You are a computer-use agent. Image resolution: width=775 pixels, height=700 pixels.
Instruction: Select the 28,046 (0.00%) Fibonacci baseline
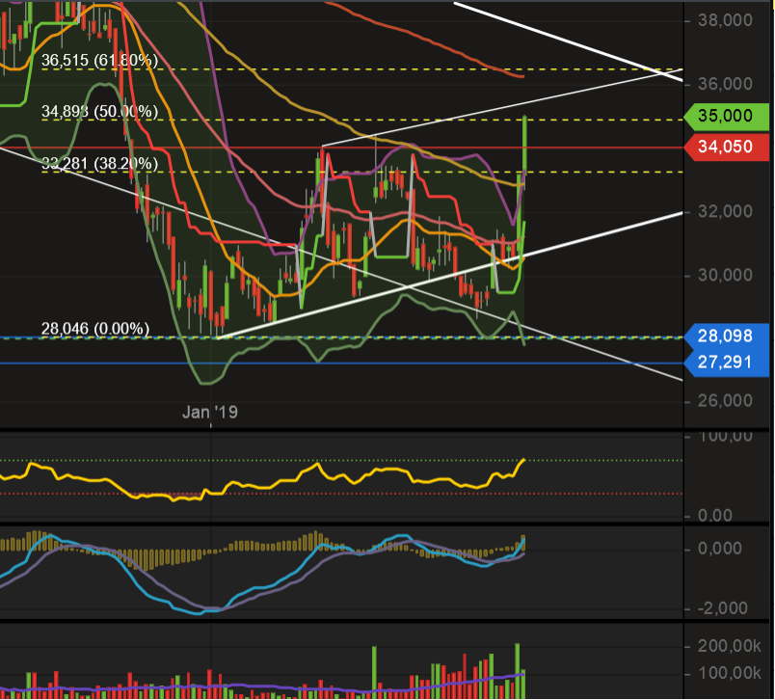click(94, 329)
